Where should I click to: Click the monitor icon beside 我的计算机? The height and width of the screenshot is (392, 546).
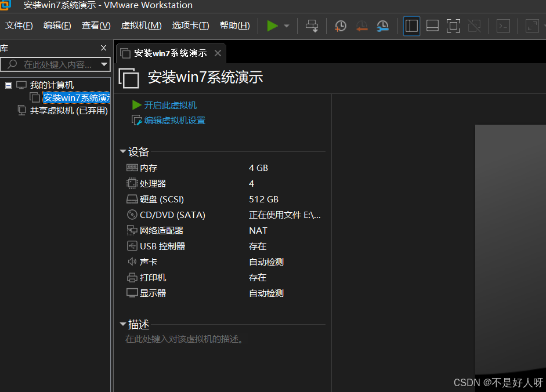point(21,85)
